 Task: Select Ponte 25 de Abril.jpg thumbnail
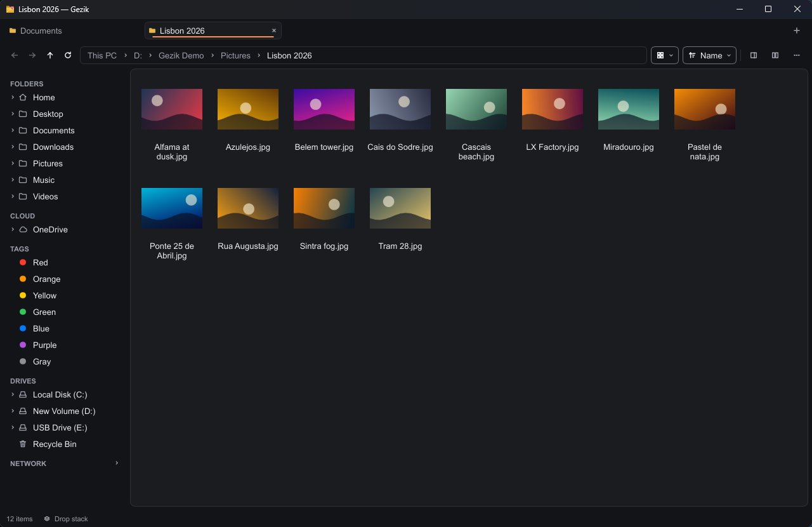click(172, 208)
